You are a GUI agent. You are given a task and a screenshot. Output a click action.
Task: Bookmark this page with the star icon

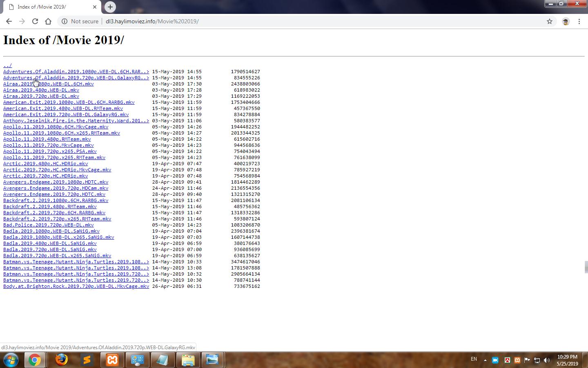click(550, 21)
